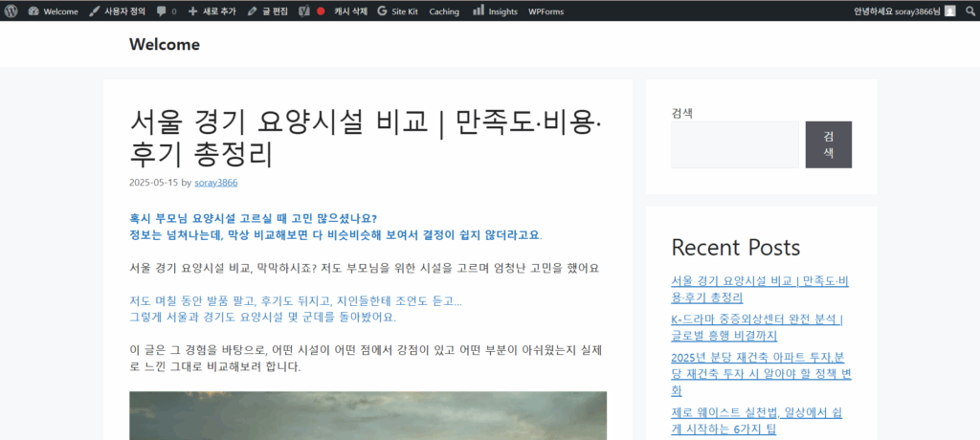The image size is (980, 440).
Task: Click the soray3866 author link
Action: tap(216, 182)
